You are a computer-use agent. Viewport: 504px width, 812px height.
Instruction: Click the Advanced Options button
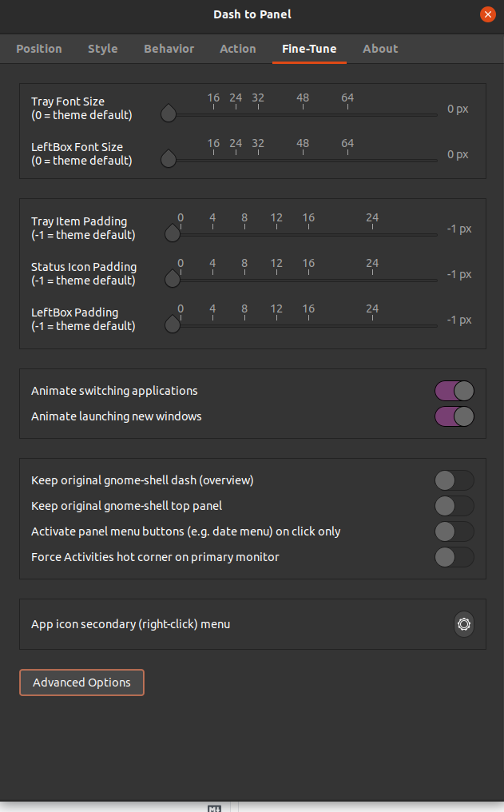(x=81, y=683)
